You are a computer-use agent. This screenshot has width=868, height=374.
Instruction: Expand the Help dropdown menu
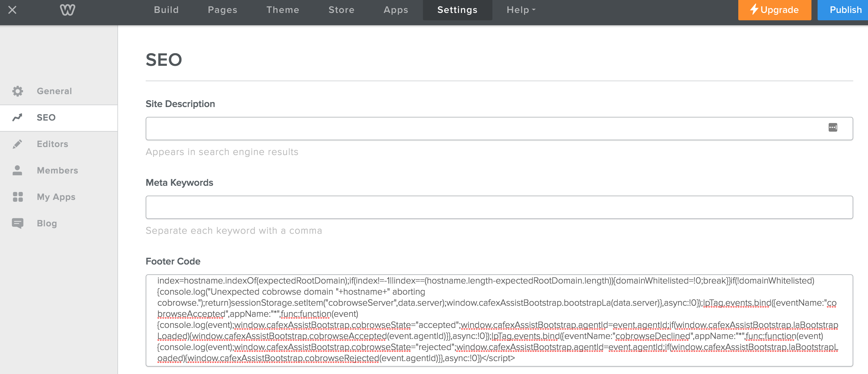521,10
